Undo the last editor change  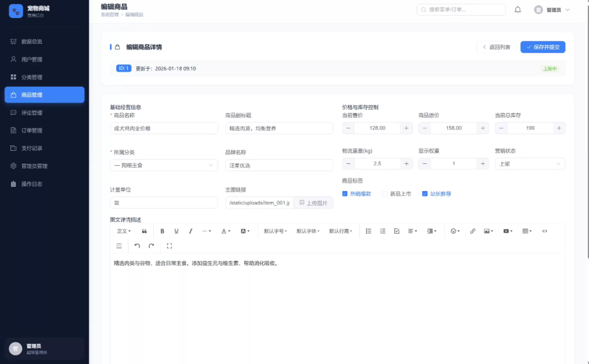137,246
